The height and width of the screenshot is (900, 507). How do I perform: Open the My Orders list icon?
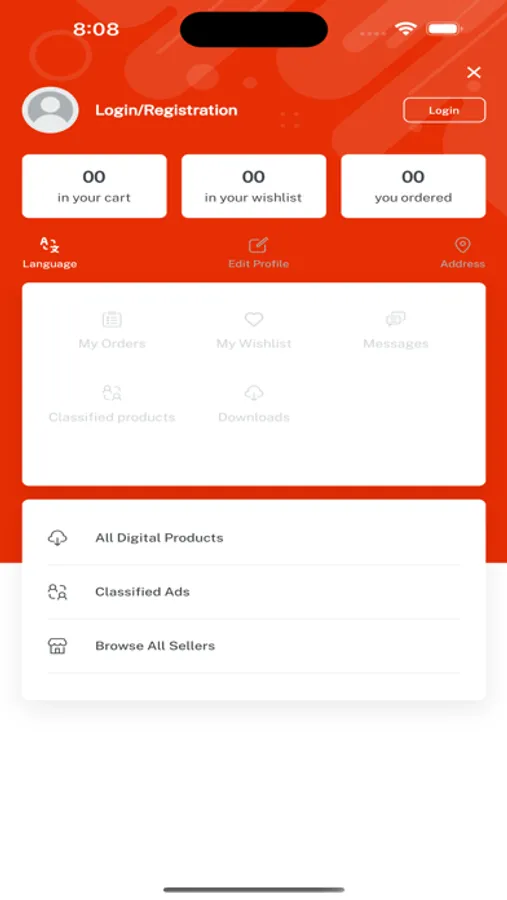[112, 319]
